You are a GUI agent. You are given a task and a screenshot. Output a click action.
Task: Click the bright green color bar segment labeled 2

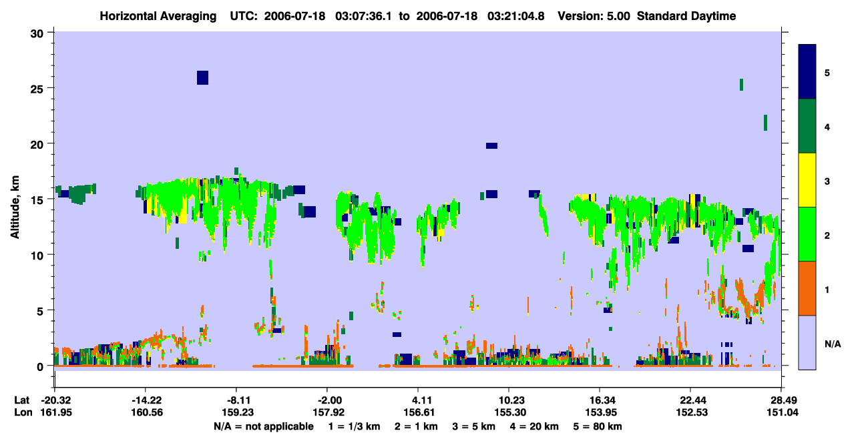pos(807,234)
